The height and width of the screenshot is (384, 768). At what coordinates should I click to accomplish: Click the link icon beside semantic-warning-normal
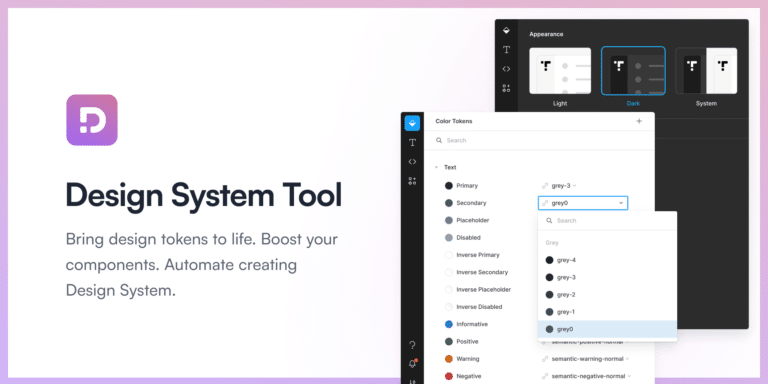[545, 359]
